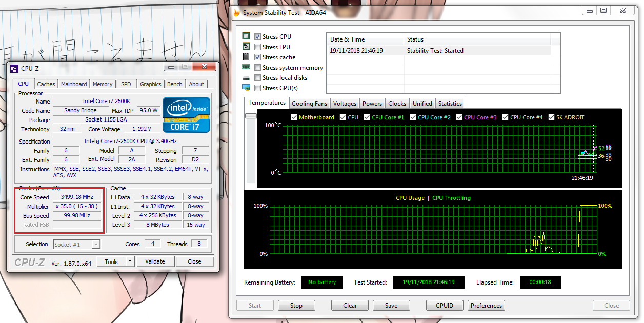Open the Voltages tab

345,104
